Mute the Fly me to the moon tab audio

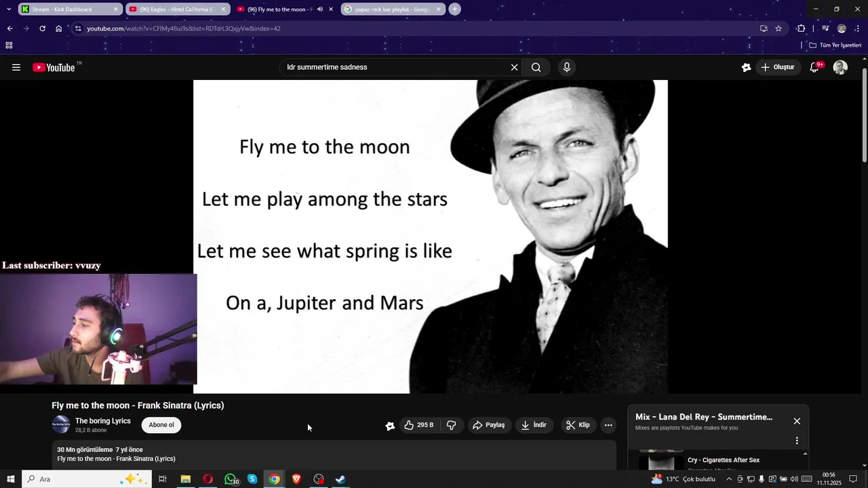coord(320,9)
